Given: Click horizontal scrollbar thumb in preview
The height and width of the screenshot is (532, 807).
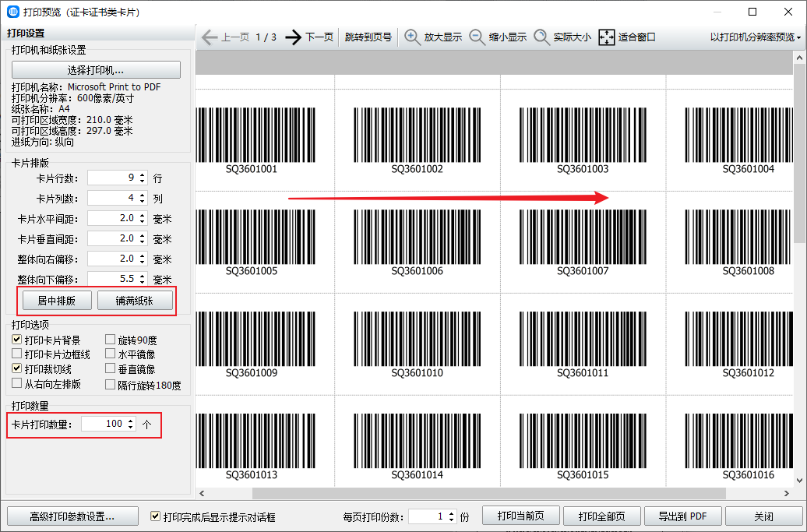Looking at the screenshot, I should [489, 493].
